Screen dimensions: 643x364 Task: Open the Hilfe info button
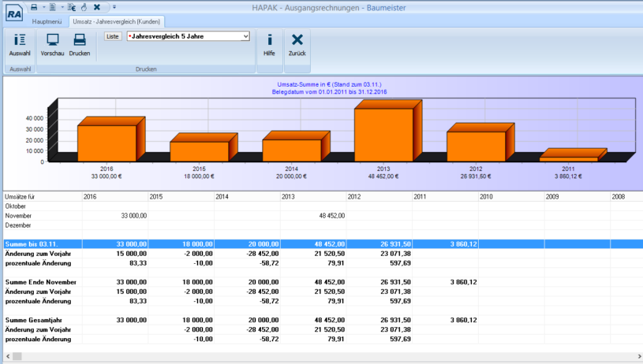click(x=269, y=45)
